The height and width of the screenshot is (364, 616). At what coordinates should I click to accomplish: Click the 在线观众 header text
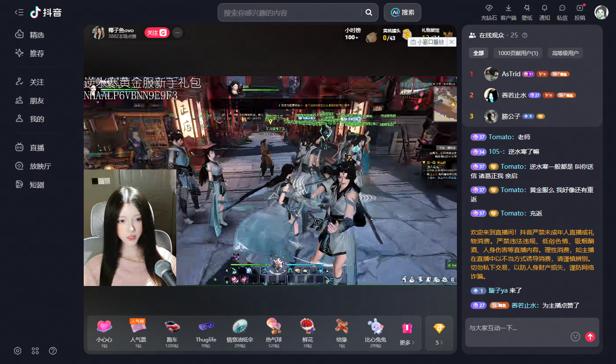point(492,35)
